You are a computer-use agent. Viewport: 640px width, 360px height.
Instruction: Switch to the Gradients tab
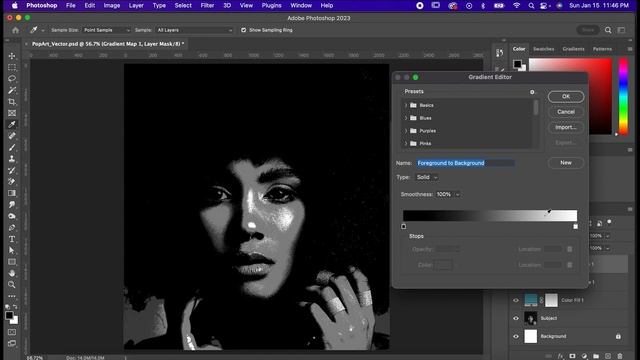(x=573, y=49)
